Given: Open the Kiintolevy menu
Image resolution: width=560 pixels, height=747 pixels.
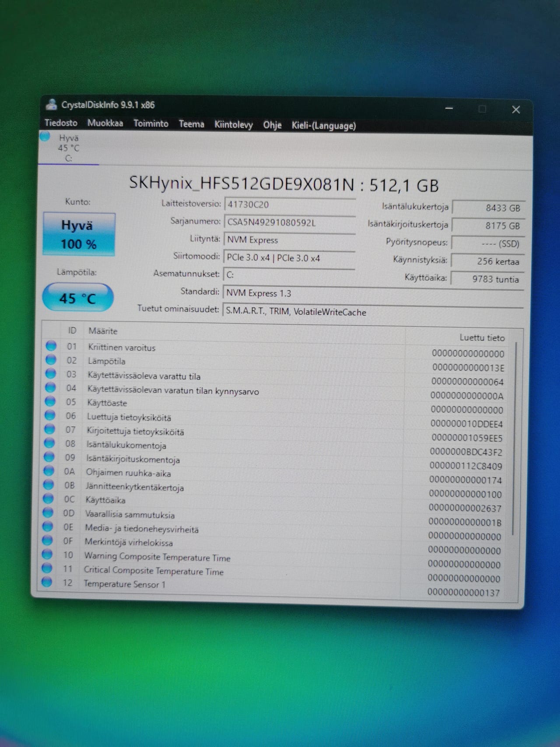Looking at the screenshot, I should 233,125.
